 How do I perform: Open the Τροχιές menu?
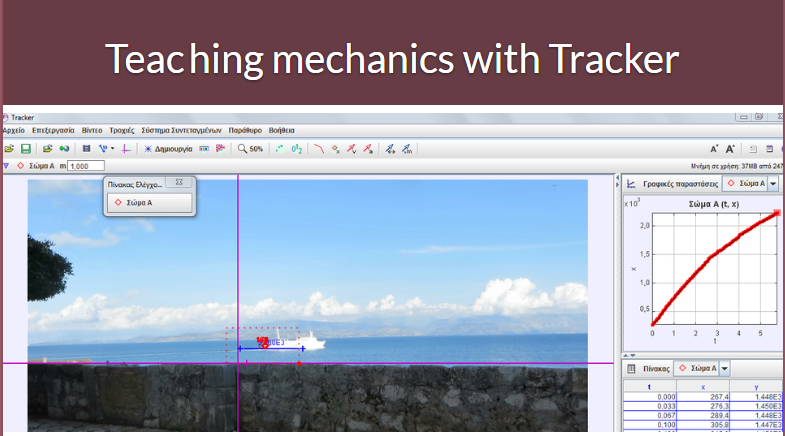click(121, 130)
